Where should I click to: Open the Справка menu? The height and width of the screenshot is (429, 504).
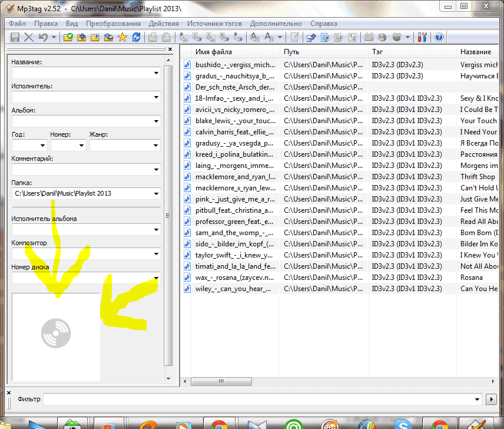(x=324, y=24)
